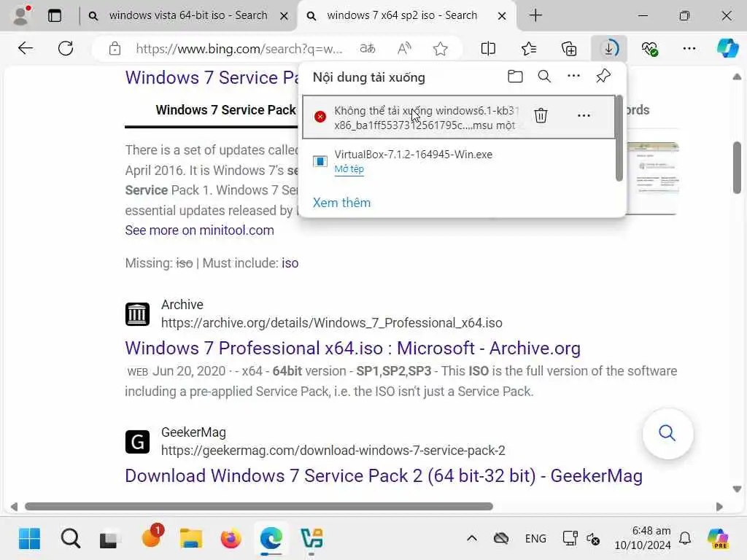Switch to Microsoft Edge on taskbar
The image size is (747, 560).
point(271,539)
